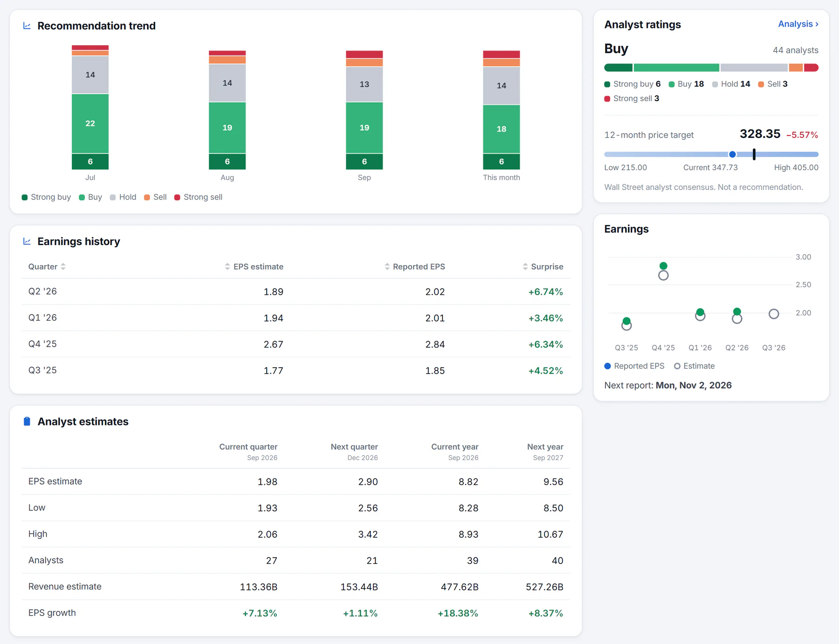Click the Q2 '26 row in Earnings history
Image resolution: width=839 pixels, height=644 pixels.
point(296,292)
